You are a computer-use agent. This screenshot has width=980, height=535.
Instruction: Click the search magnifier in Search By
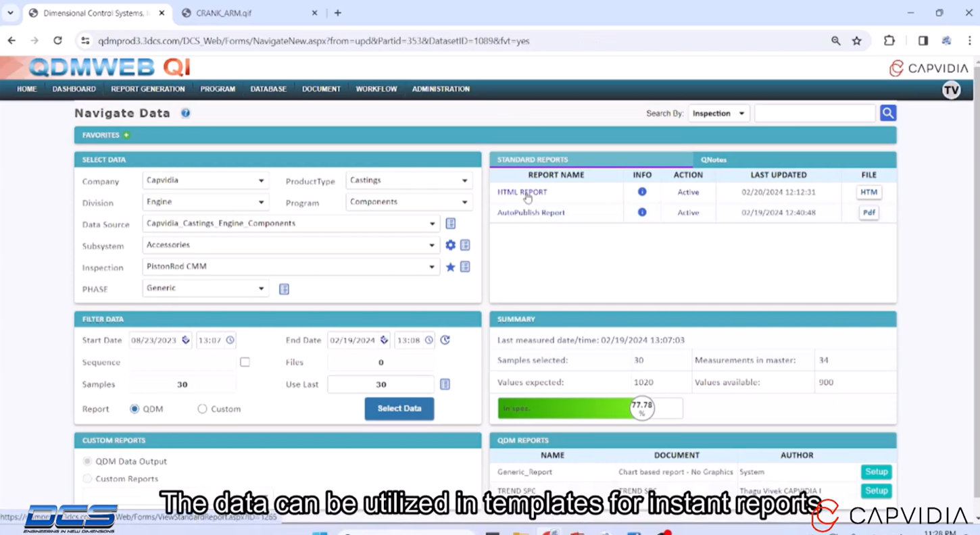(x=887, y=113)
